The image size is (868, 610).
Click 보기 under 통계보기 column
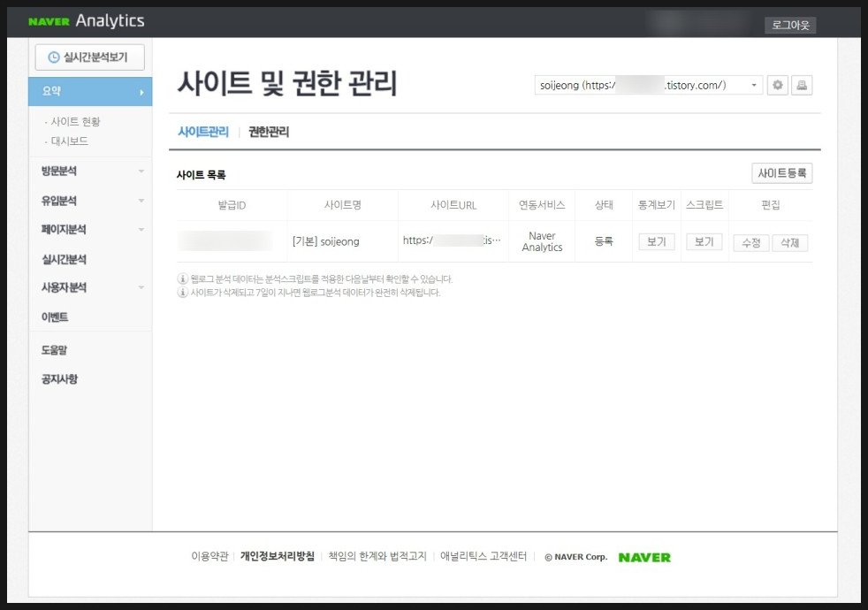(x=656, y=241)
